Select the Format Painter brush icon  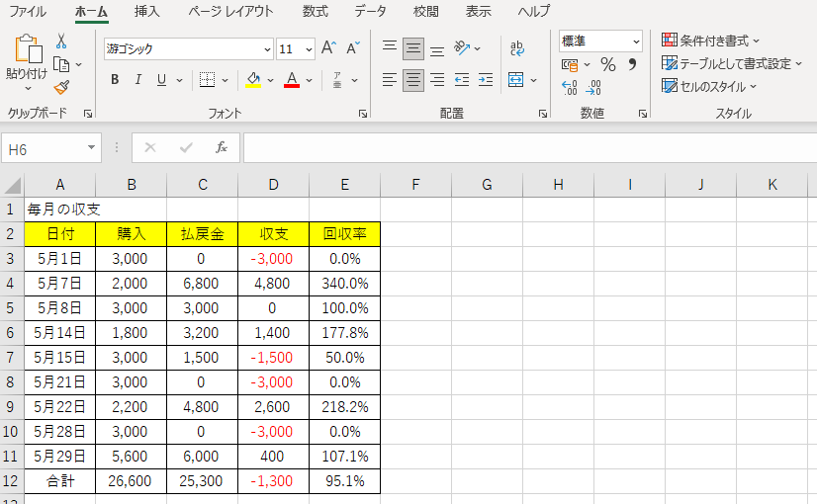pos(61,88)
